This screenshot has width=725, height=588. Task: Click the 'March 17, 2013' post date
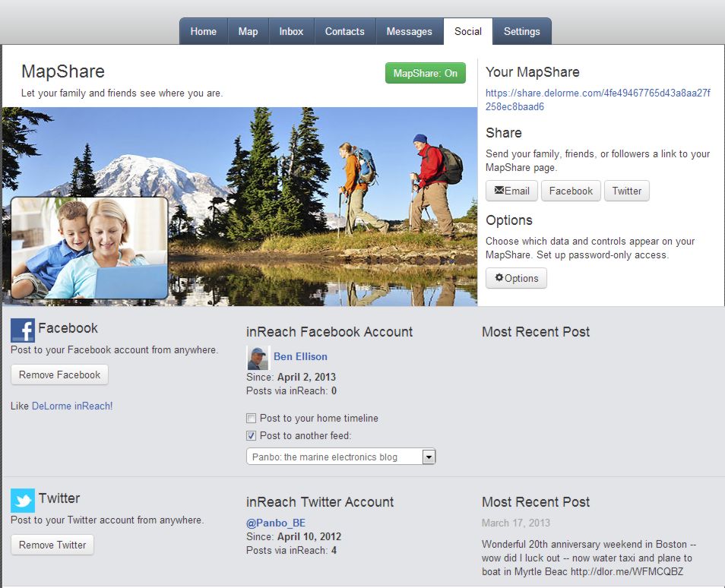click(x=516, y=523)
